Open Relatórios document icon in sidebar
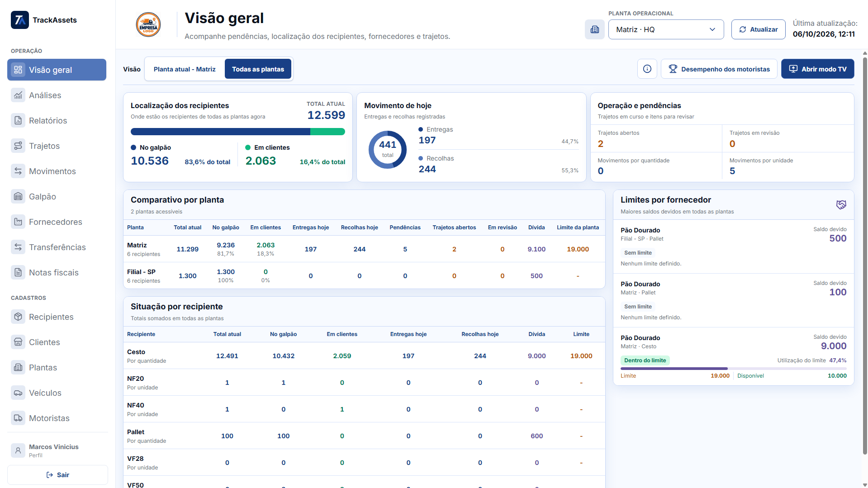Viewport: 868px width, 488px height. tap(18, 120)
